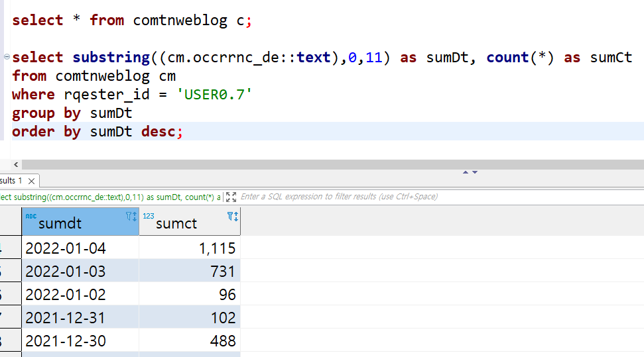Select count cell 102
The image size is (644, 357).
point(190,317)
